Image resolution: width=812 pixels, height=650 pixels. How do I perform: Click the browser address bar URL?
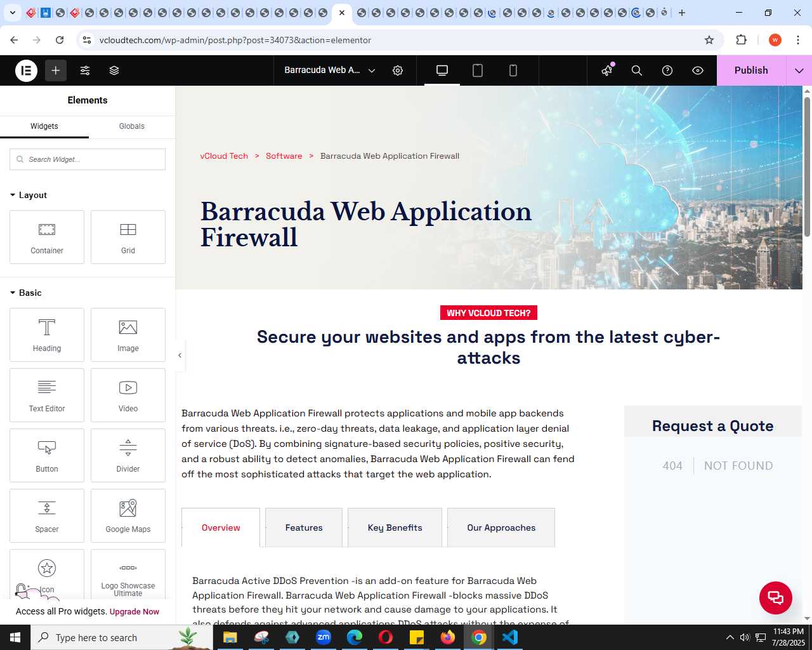(x=235, y=40)
